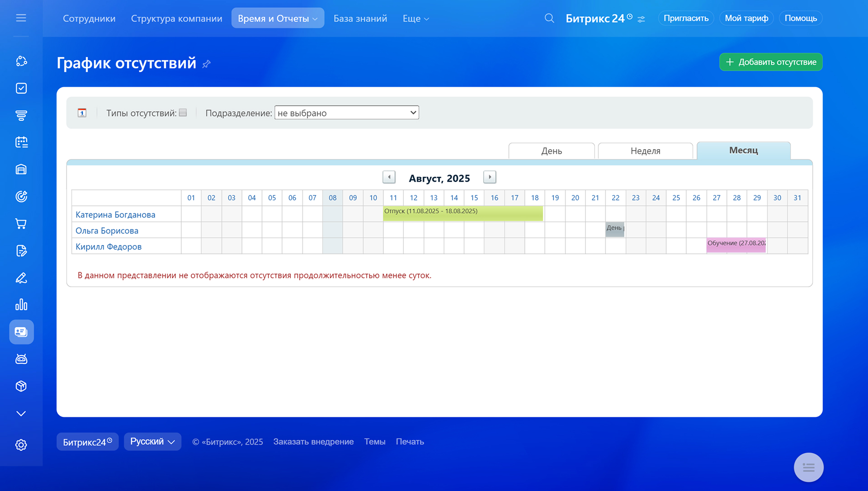The image size is (868, 491).
Task: Open the settings gear in sidebar
Action: [x=21, y=445]
